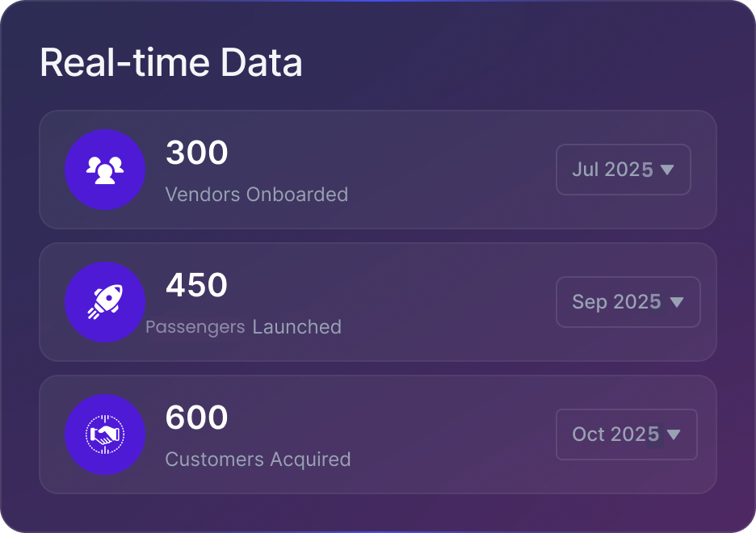
Task: Click the Real-time Data heading
Action: pos(171,63)
